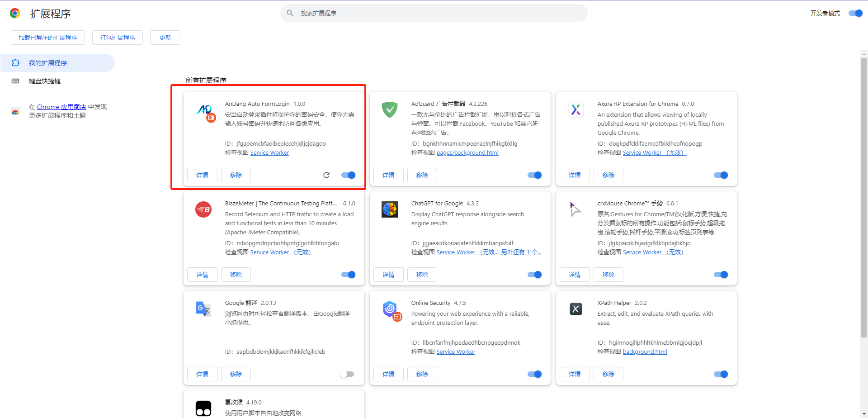Inspect Axure RP Service Worker link
The height and width of the screenshot is (418, 868).
click(x=655, y=153)
